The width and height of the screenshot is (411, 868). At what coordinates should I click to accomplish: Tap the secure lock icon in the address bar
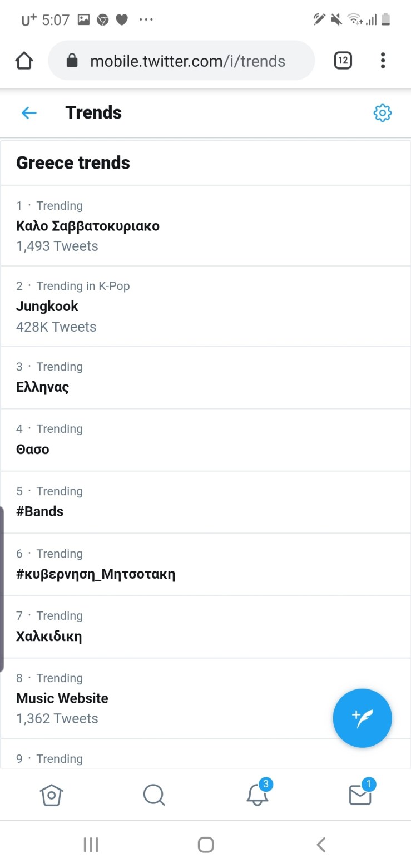coord(72,61)
